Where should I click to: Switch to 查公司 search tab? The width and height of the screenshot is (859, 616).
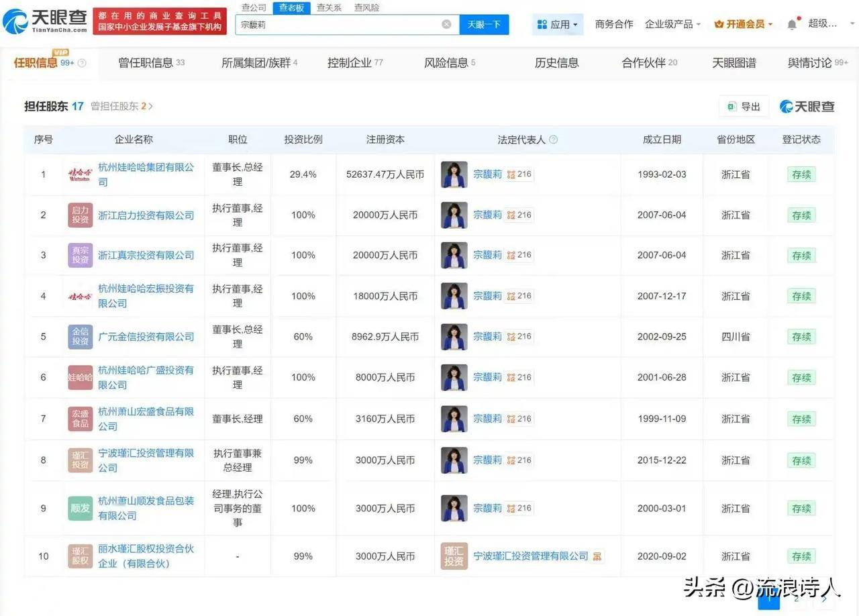coord(254,7)
